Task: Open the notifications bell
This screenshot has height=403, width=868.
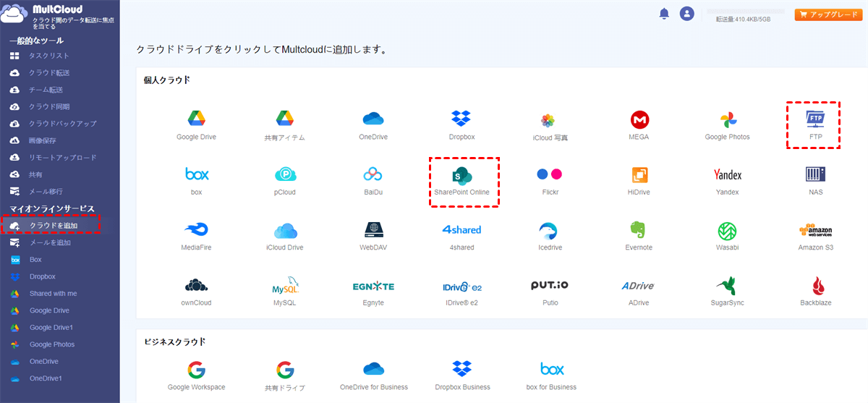Action: tap(664, 14)
